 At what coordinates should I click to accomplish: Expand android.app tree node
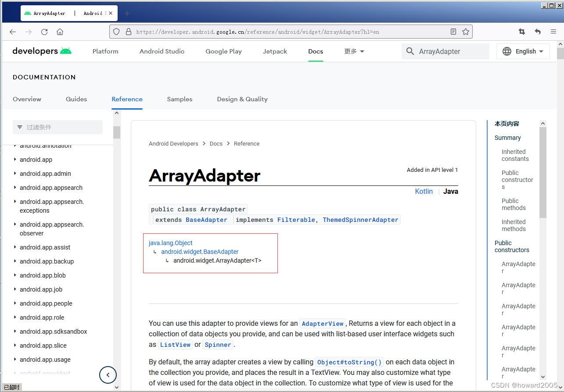point(15,160)
